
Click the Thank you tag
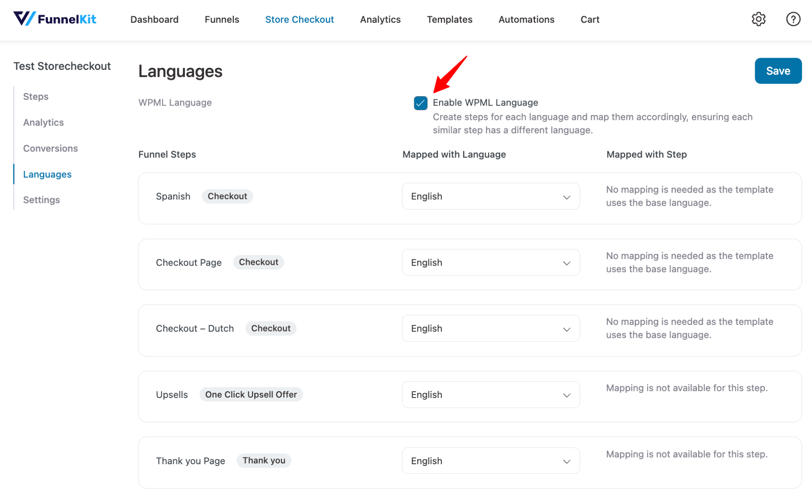coord(264,461)
